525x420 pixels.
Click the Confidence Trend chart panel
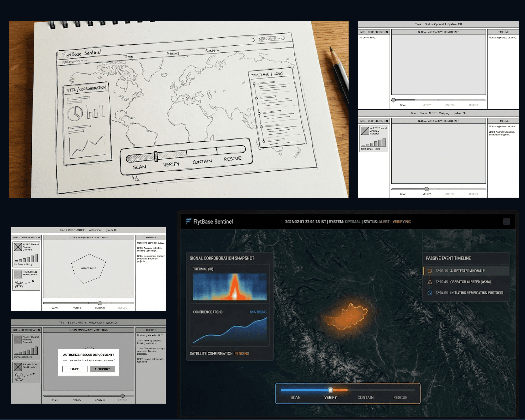pos(230,327)
